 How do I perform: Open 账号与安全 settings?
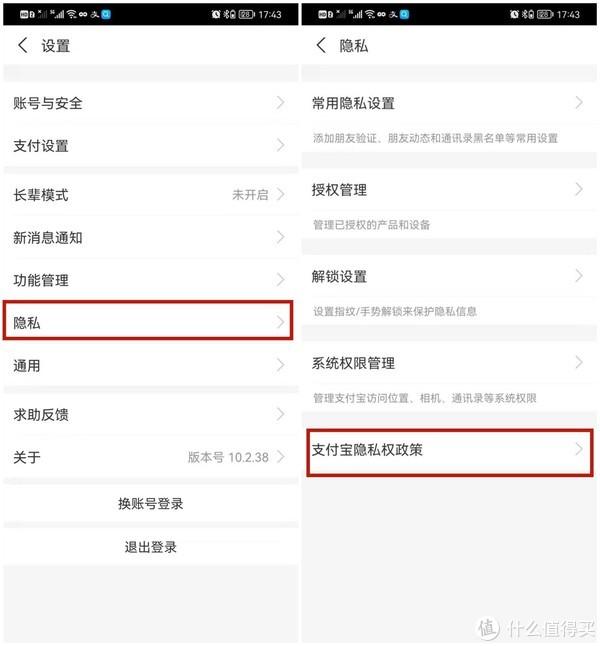[150, 103]
